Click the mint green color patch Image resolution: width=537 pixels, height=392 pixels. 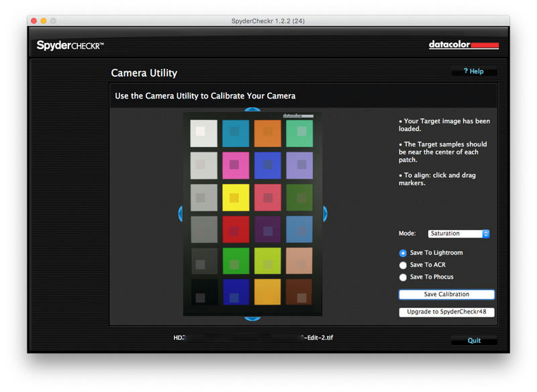click(x=299, y=133)
